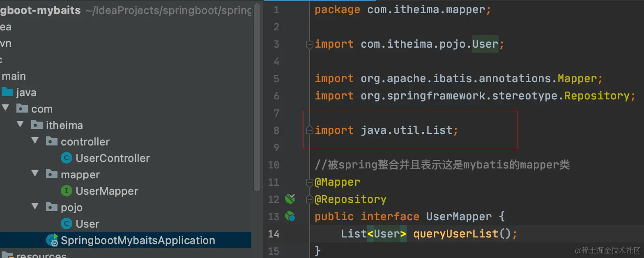Select the User class in the tree
644x258 pixels.
point(87,224)
